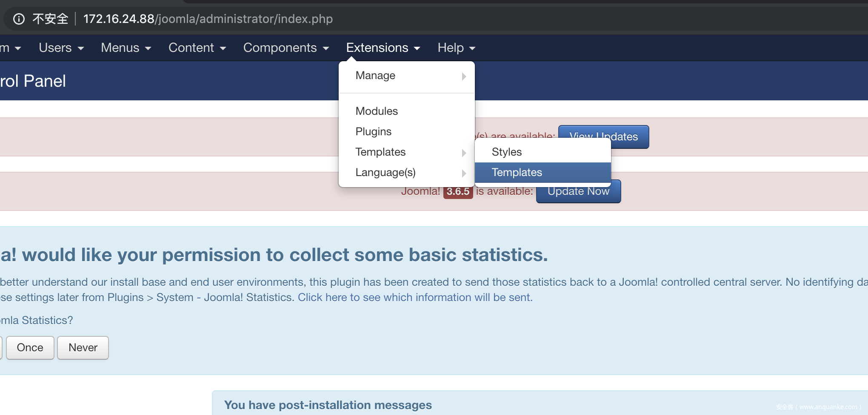868x415 pixels.
Task: Click the 'Click here to see' information link
Action: 415,298
